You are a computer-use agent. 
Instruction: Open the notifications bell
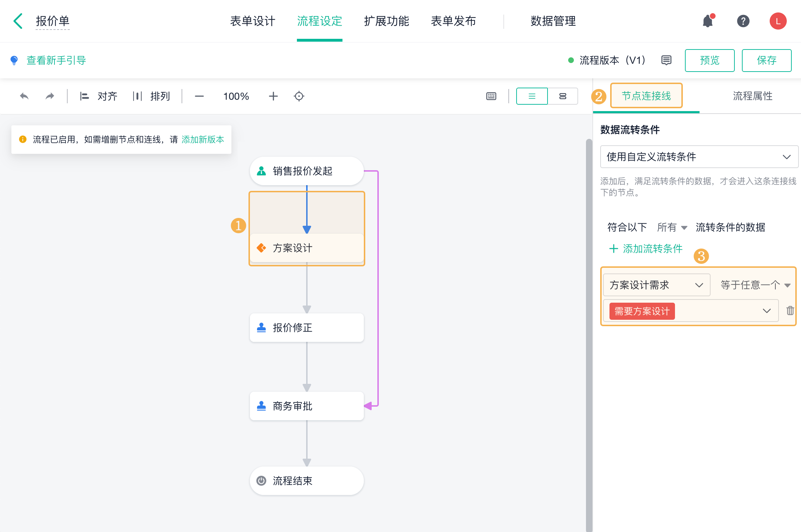pos(708,21)
